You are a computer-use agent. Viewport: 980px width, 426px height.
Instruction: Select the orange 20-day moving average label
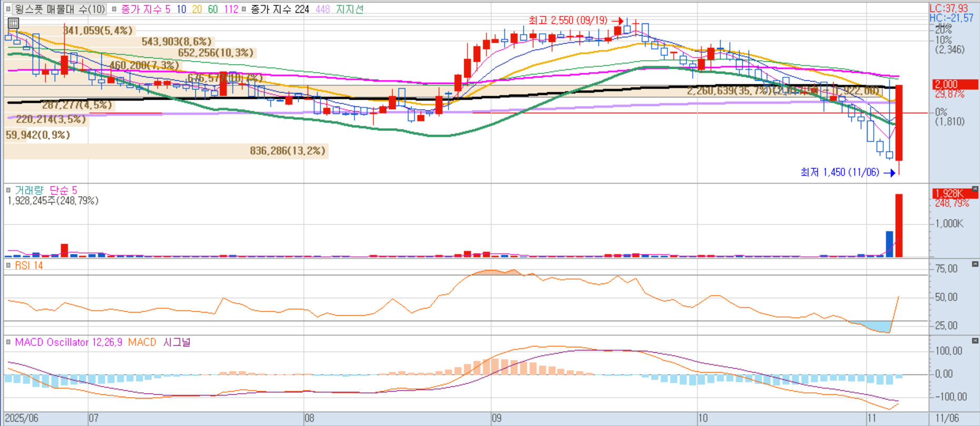[x=197, y=9]
